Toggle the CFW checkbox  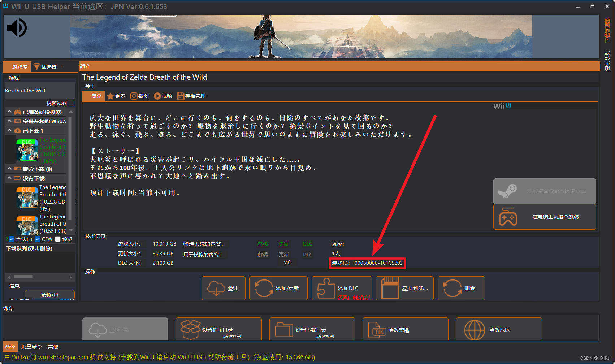[x=38, y=239]
